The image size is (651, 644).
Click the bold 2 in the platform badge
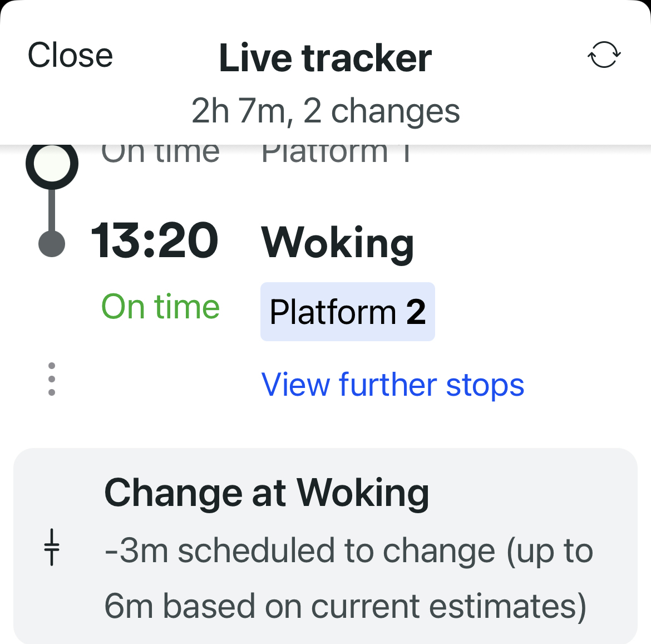pos(416,312)
